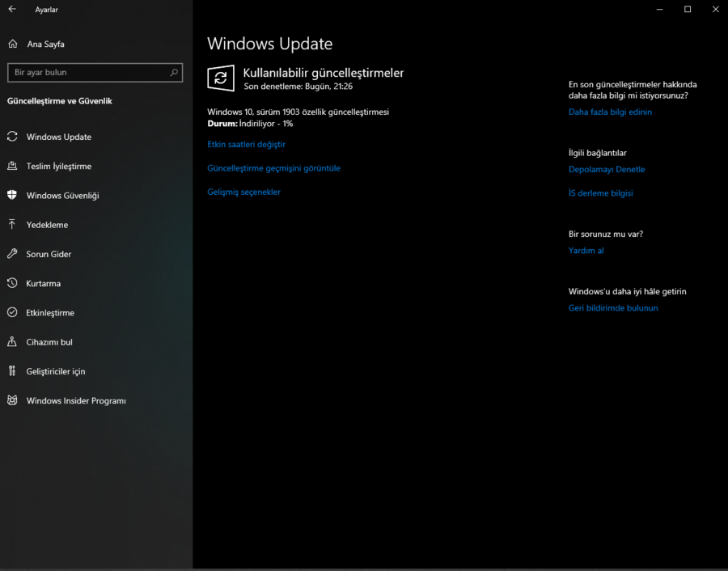This screenshot has width=728, height=571.
Task: Click the Yedekleme upload arrow icon
Action: (12, 224)
